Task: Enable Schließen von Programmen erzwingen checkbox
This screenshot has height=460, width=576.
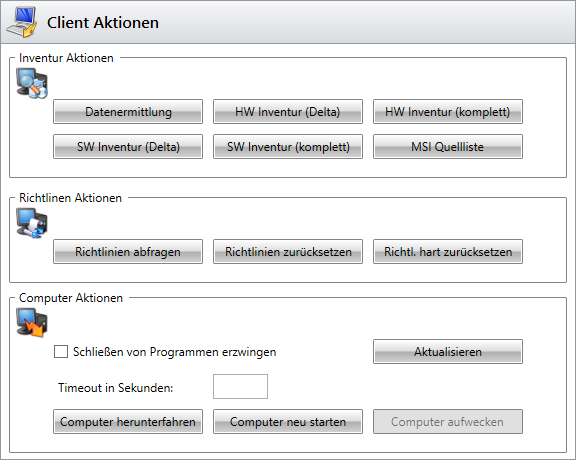Action: [x=61, y=351]
